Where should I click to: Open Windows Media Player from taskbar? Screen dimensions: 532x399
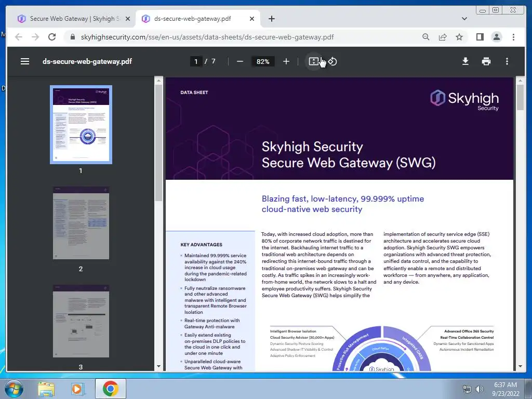[x=78, y=389]
